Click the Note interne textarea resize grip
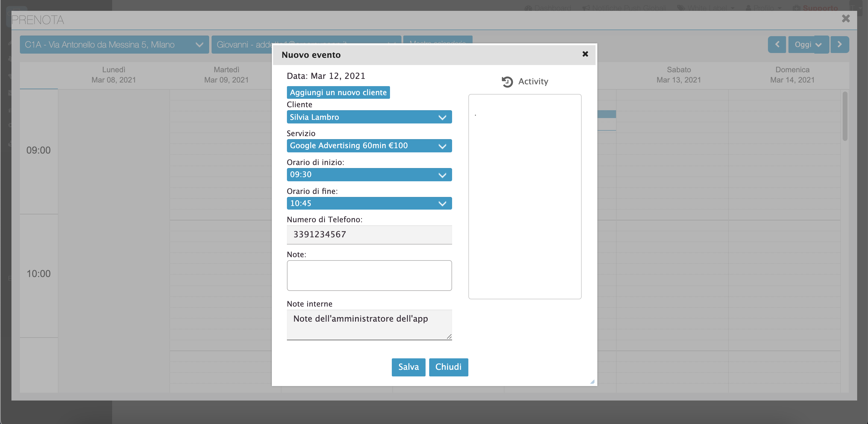Viewport: 868px width, 424px height. [x=449, y=336]
